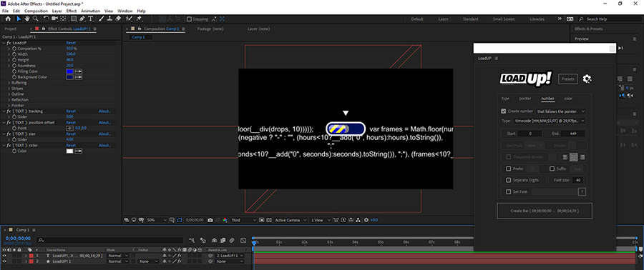Expand the Stripes group
644x270 pixels.
9,89
